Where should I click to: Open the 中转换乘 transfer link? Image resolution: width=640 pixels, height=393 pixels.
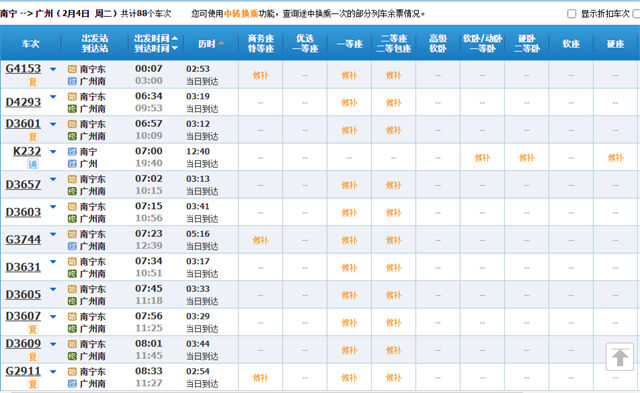pos(241,13)
